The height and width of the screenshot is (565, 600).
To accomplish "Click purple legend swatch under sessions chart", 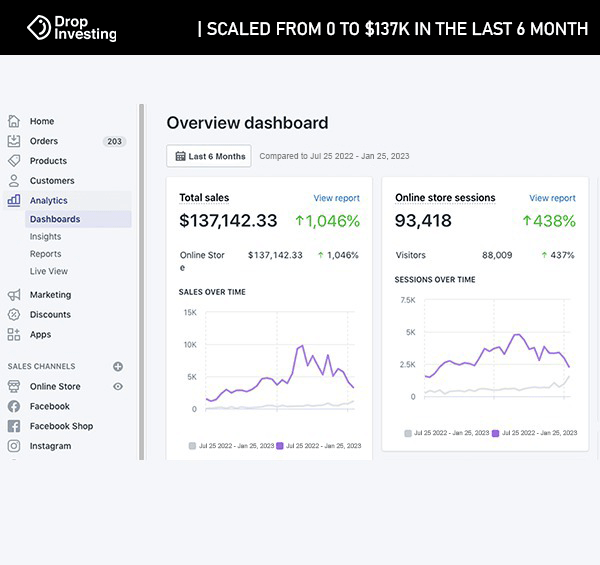I will 496,433.
